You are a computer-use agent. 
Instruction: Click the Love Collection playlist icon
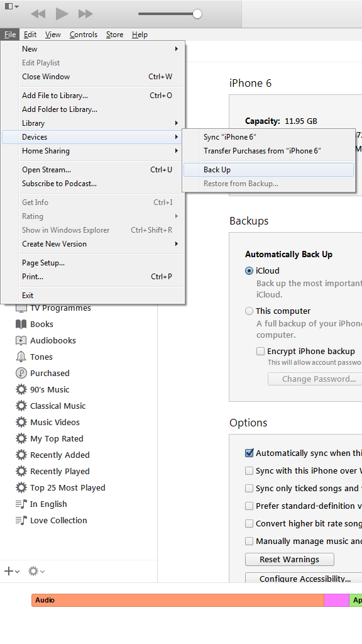pyautogui.click(x=21, y=520)
